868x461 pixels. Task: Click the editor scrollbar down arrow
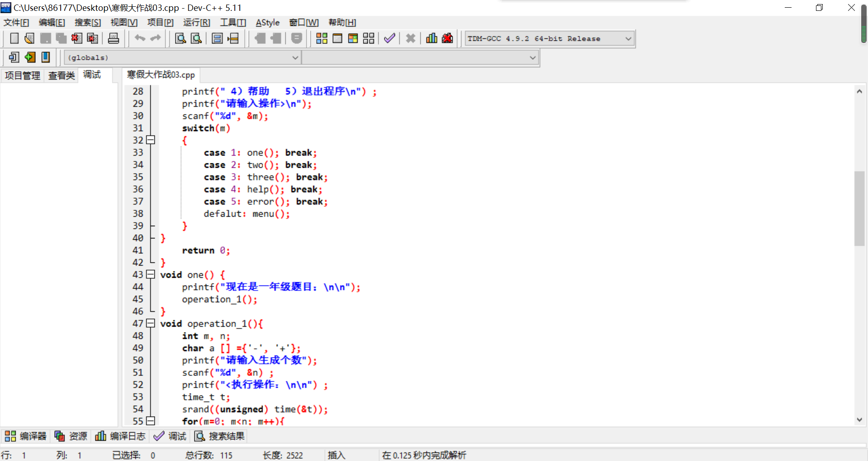[859, 420]
